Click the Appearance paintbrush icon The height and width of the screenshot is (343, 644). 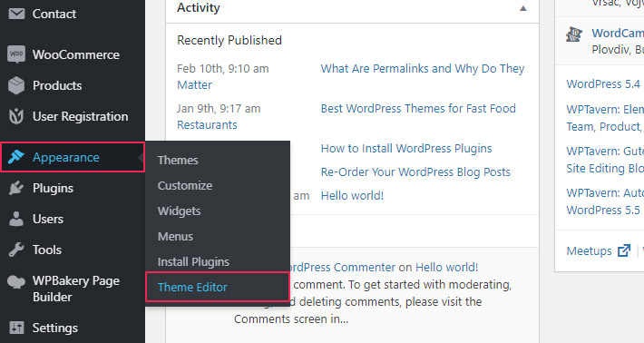coord(16,157)
